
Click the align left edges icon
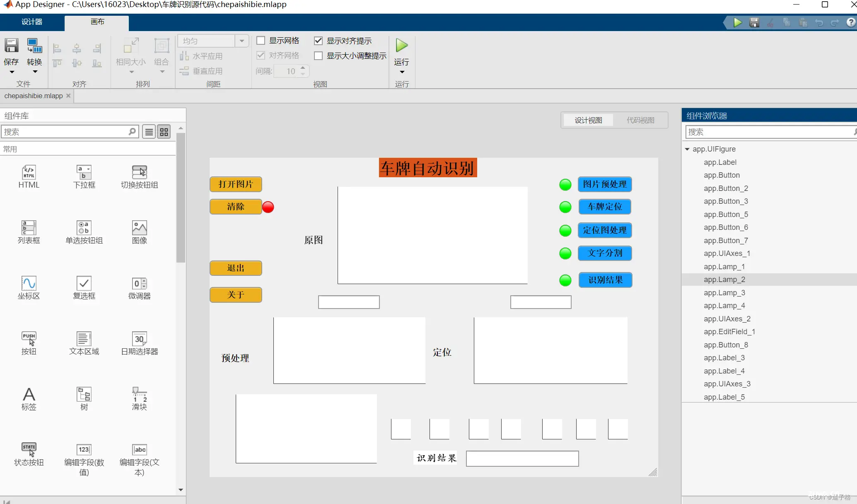click(x=57, y=48)
